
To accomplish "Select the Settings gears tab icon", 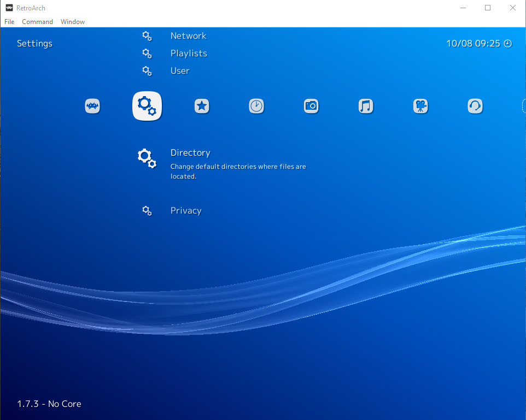I will click(x=147, y=106).
